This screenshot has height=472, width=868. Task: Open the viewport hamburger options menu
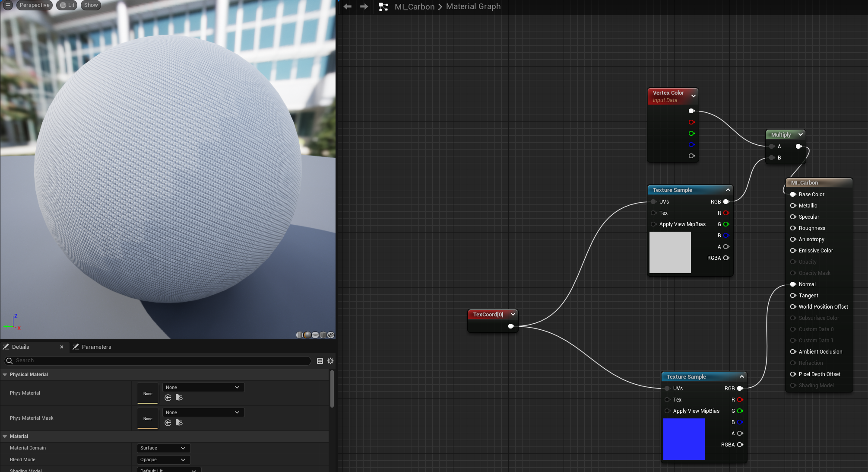(x=8, y=5)
